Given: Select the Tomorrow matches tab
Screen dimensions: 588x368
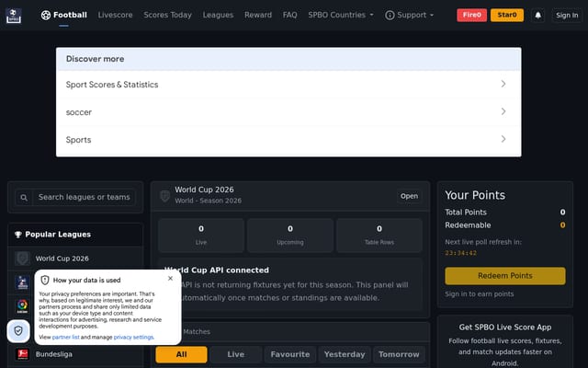Looking at the screenshot, I should [399, 354].
